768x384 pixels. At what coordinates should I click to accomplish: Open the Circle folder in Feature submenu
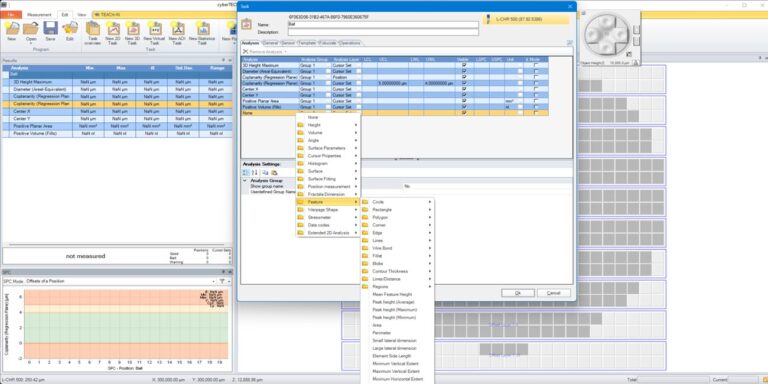click(x=397, y=202)
